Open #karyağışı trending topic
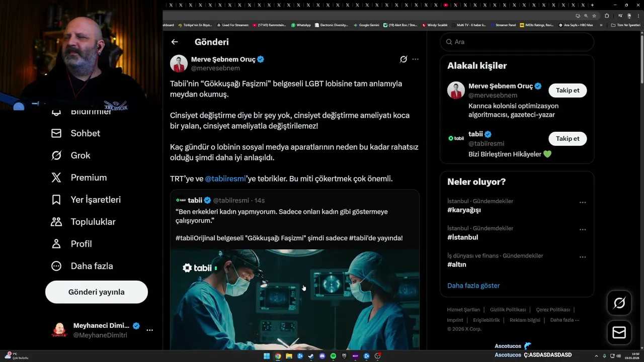 [x=464, y=210]
